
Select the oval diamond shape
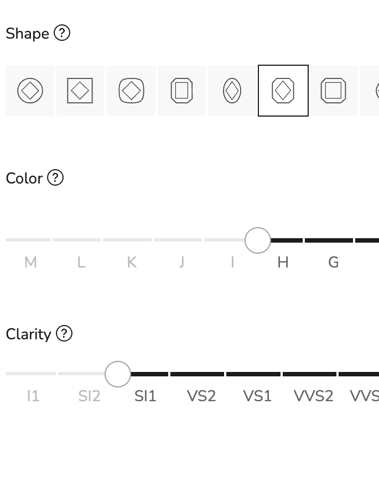coord(232,91)
